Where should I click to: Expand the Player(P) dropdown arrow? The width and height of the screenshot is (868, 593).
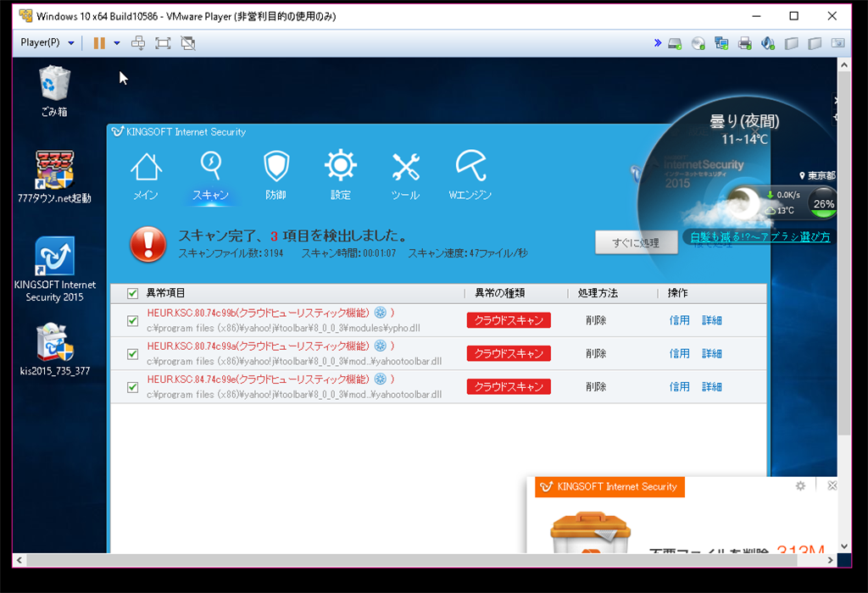tap(71, 42)
